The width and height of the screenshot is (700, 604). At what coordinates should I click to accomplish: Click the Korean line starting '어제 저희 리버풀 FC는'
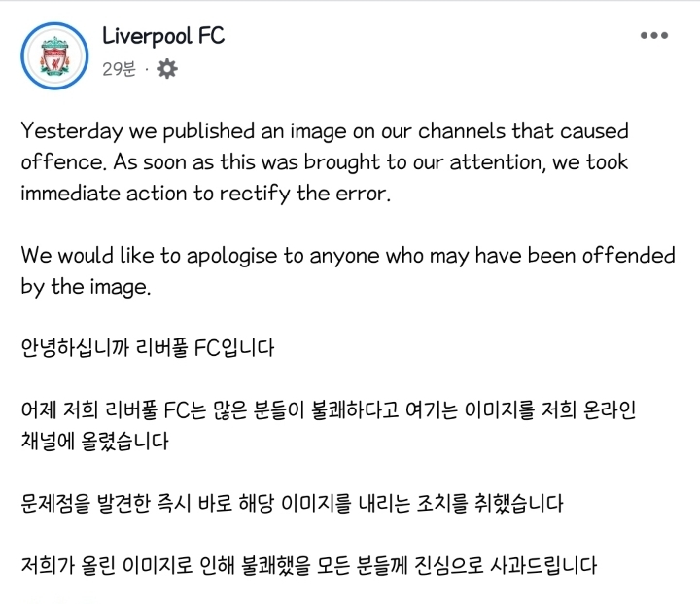click(329, 410)
